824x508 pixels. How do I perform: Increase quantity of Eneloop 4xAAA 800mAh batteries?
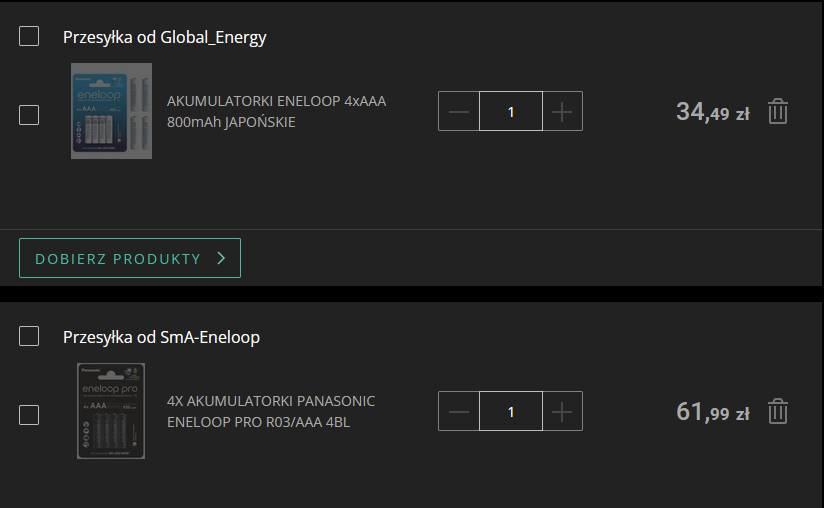(562, 111)
